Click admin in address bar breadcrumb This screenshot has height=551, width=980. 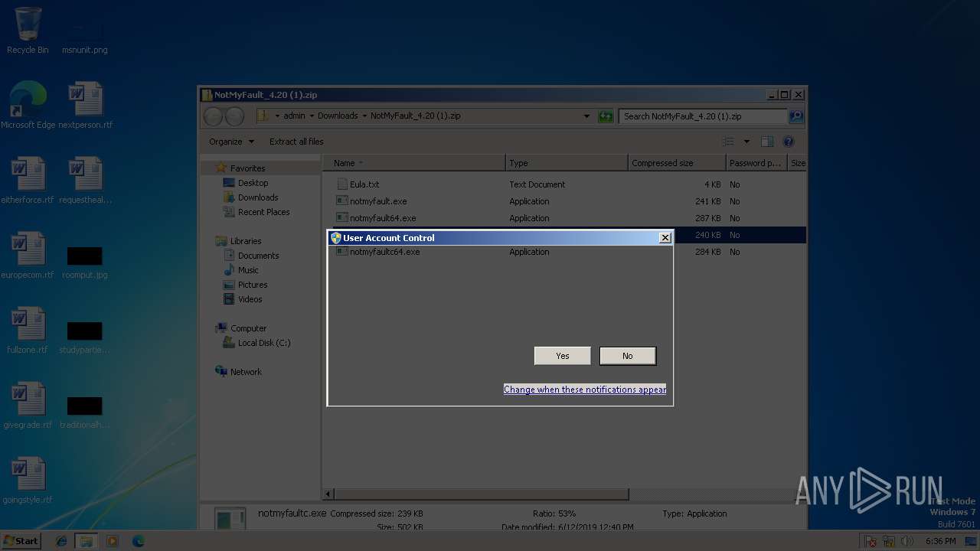pos(294,116)
